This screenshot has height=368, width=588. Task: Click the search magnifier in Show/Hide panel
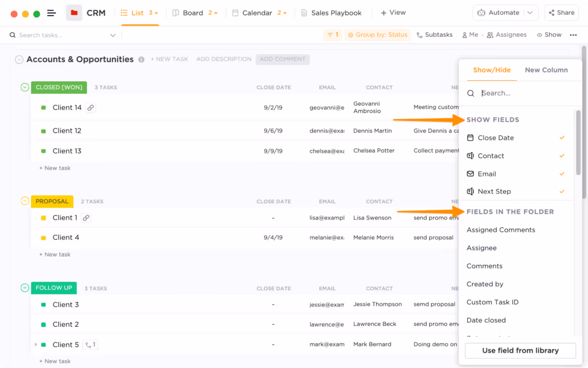471,93
